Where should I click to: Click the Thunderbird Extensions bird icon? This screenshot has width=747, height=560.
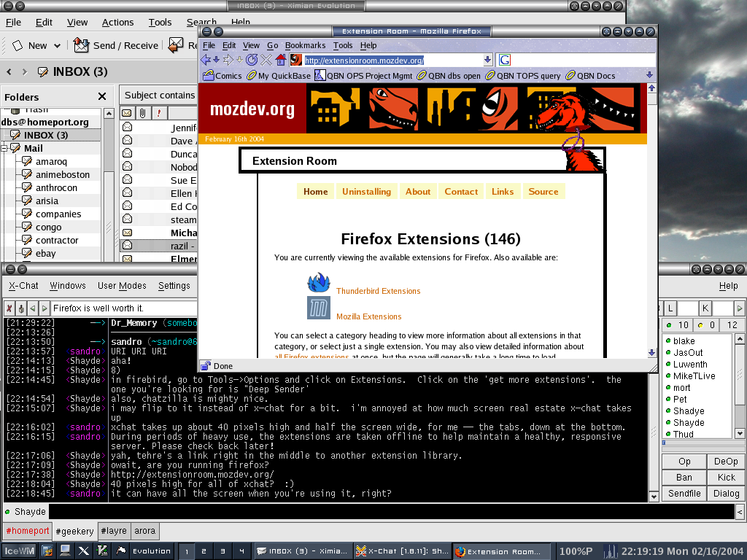[x=319, y=283]
